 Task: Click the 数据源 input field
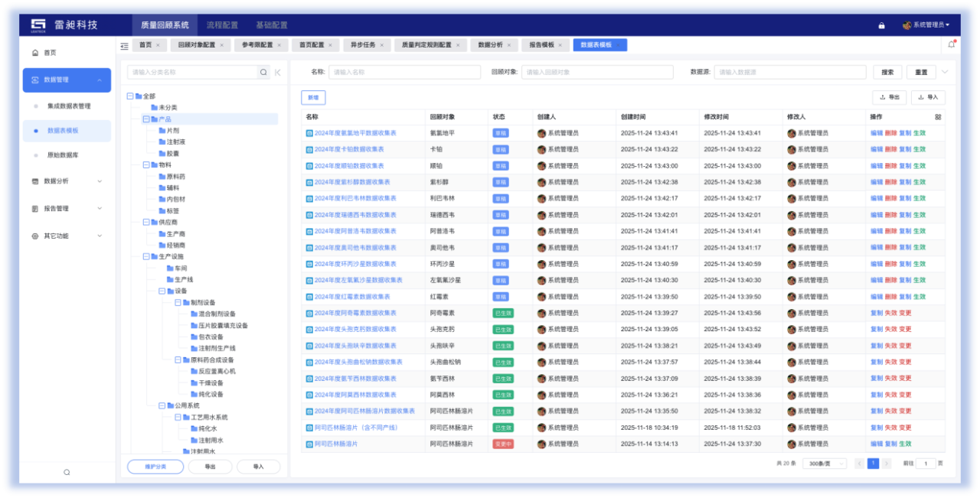(x=789, y=72)
